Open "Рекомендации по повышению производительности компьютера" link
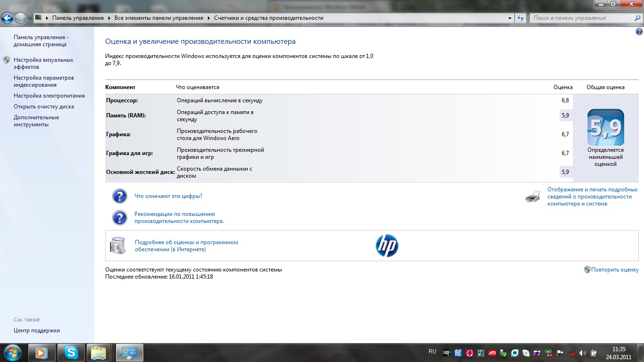644x362 pixels. click(x=179, y=217)
